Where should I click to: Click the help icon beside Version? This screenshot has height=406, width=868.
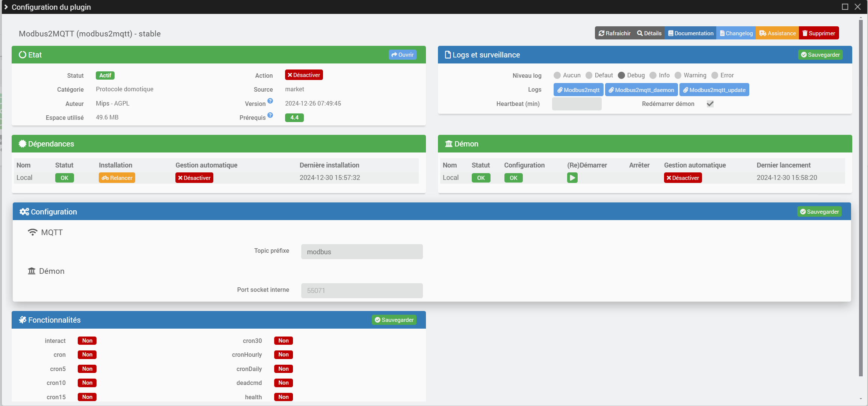pyautogui.click(x=270, y=101)
